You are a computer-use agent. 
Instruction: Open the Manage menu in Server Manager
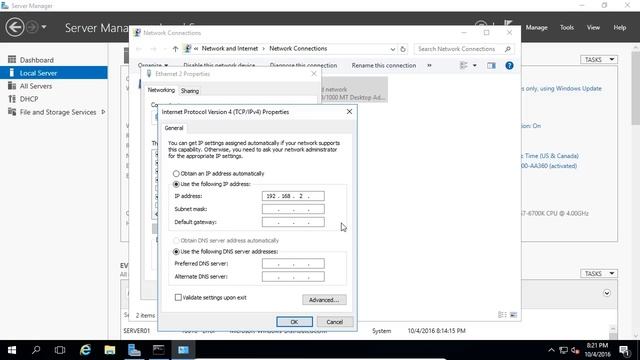coord(536,27)
